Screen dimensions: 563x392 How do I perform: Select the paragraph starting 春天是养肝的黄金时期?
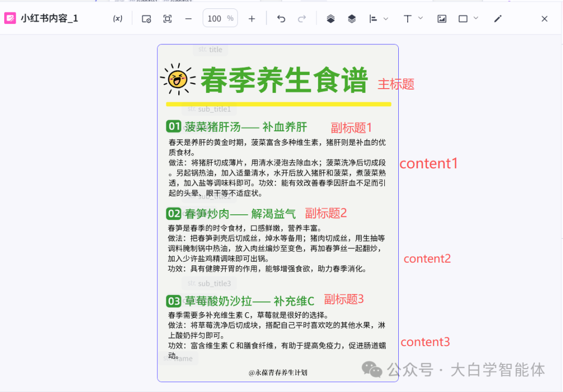277,168
